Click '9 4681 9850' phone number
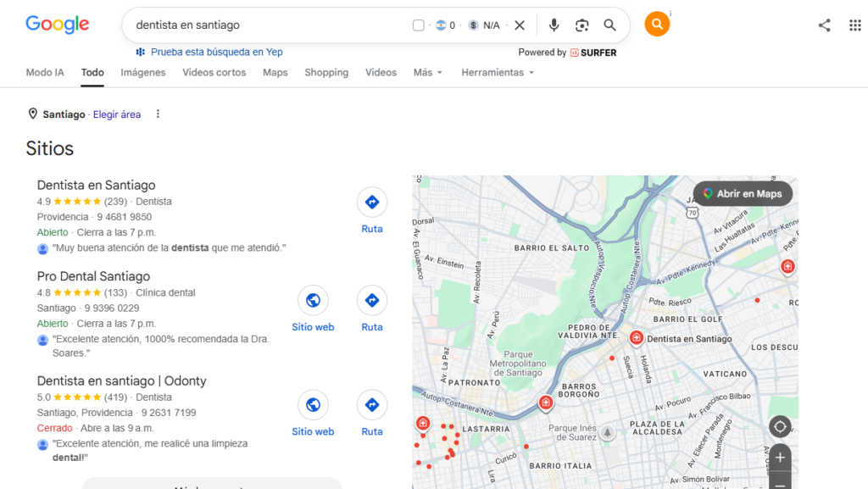Image resolution: width=868 pixels, height=489 pixels. (x=125, y=217)
